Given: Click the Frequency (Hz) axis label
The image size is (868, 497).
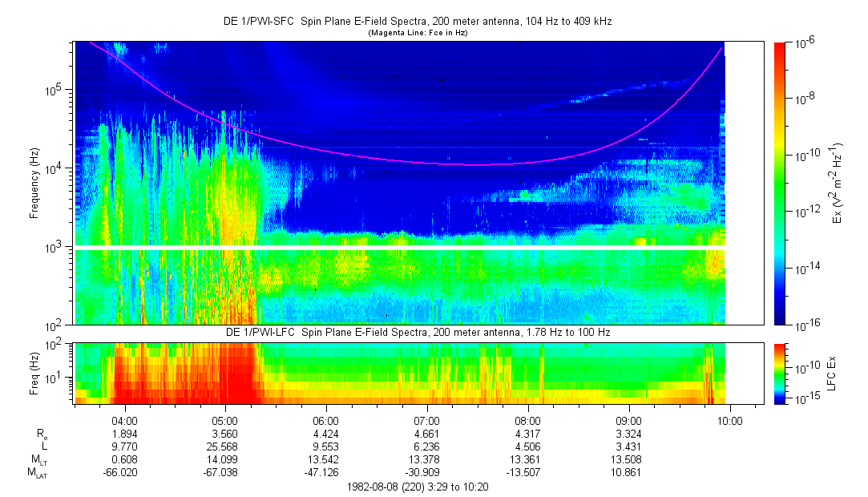Looking at the screenshot, I should click(34, 184).
